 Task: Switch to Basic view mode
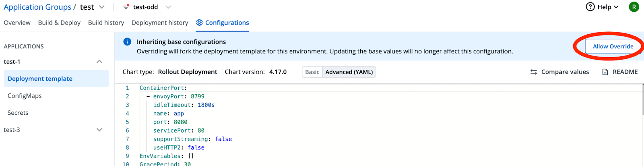pyautogui.click(x=312, y=72)
